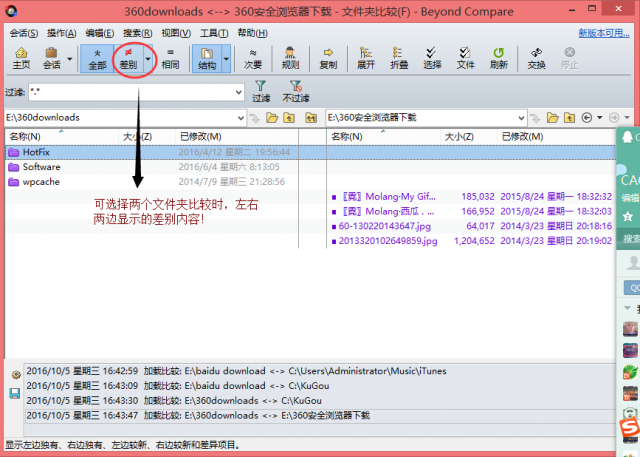Open the 操作(A) menu
The height and width of the screenshot is (457, 640).
click(x=62, y=33)
